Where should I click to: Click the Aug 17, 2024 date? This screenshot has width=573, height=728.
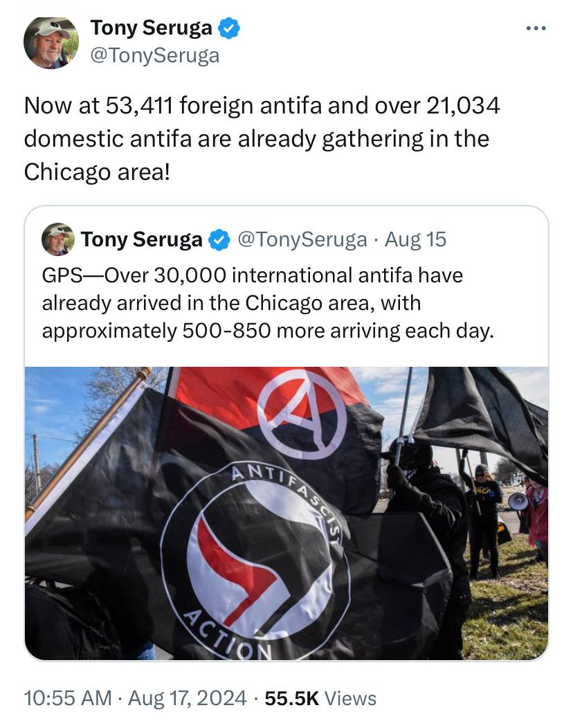187,698
